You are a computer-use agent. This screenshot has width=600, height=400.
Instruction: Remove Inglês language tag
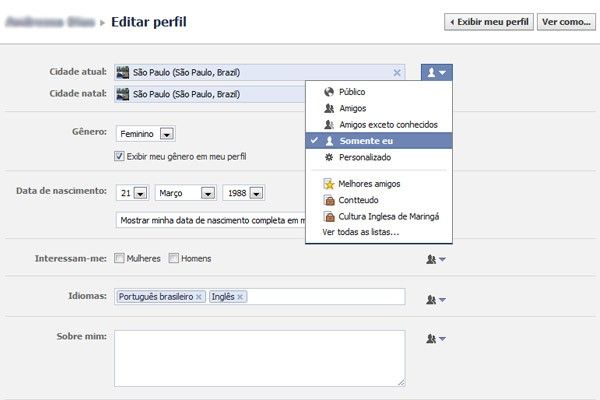[240, 297]
